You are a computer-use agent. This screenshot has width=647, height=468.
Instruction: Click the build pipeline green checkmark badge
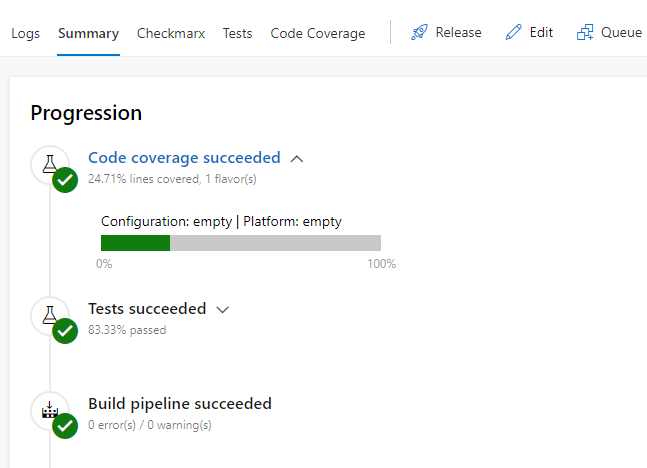65,426
